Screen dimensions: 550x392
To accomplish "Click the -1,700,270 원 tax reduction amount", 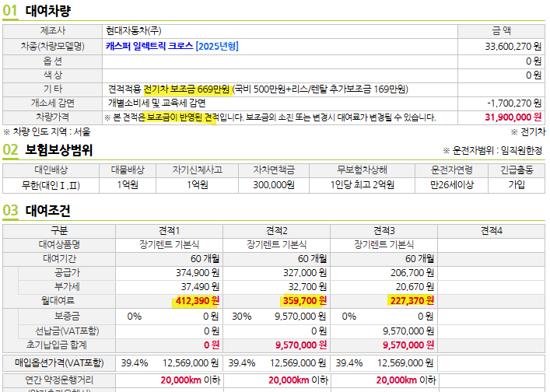I will coord(514,103).
